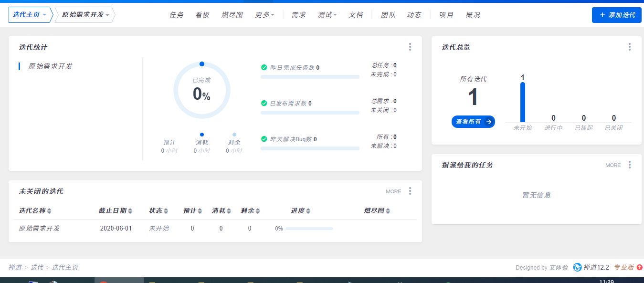This screenshot has height=283, width=644.
Task: Click the 已关闭 chart label
Action: click(x=613, y=128)
